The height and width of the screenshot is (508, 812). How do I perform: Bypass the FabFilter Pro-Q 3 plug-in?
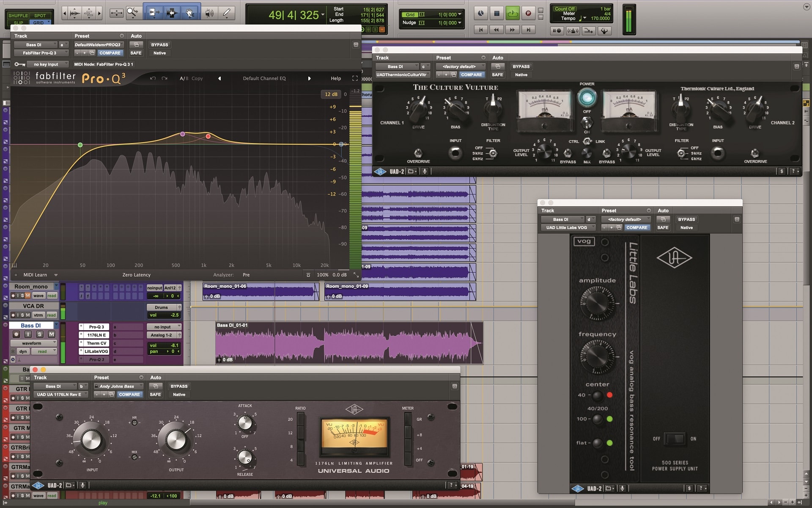[x=159, y=44]
